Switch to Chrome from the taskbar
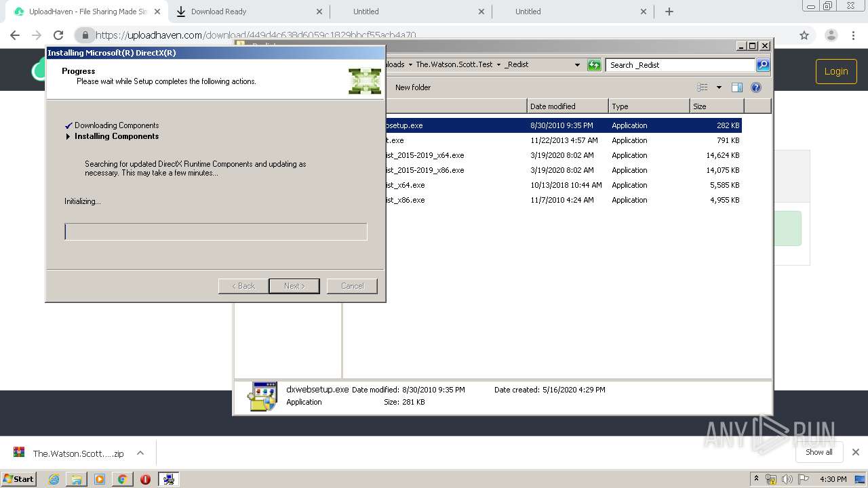 click(122, 479)
